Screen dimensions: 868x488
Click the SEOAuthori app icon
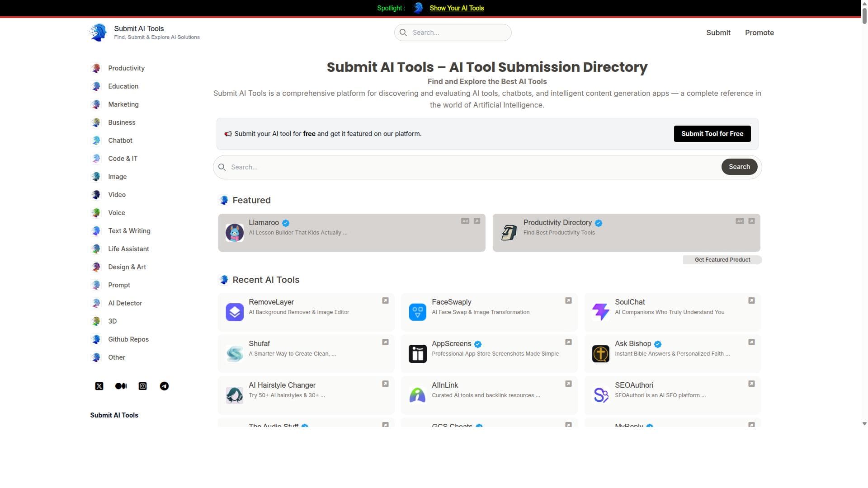tap(601, 395)
